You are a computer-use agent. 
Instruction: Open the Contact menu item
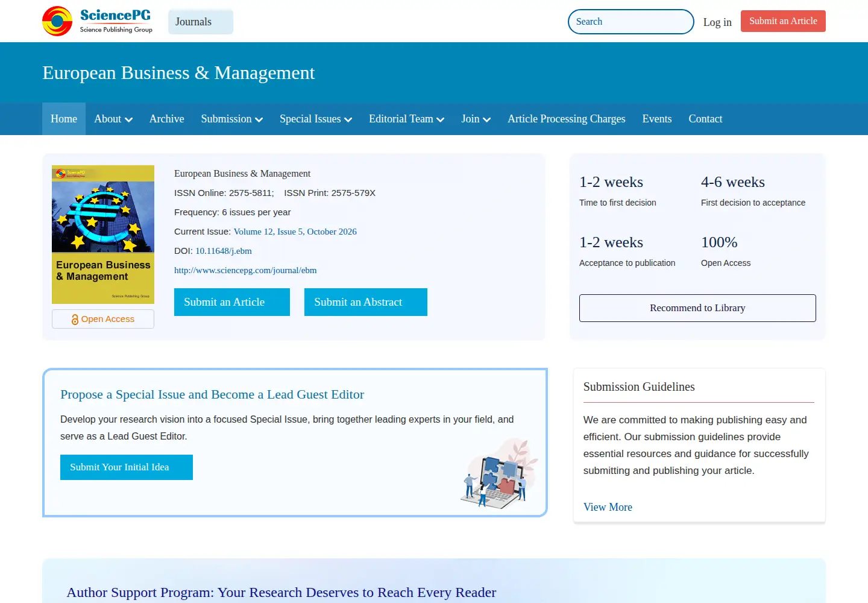[x=705, y=119]
